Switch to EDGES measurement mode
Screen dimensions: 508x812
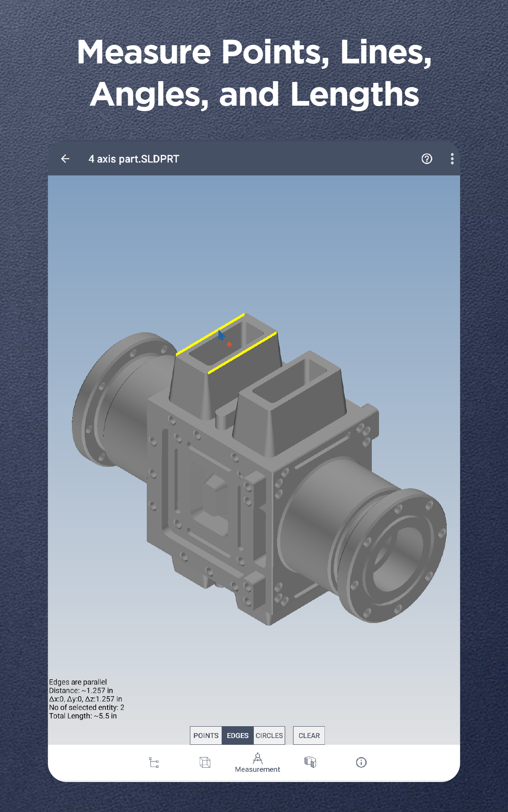[238, 735]
